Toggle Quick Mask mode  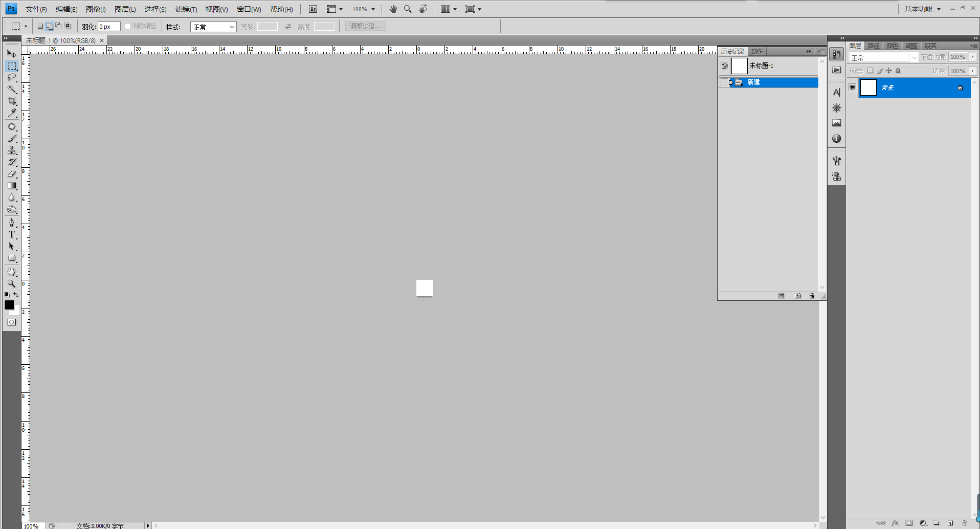coord(12,322)
